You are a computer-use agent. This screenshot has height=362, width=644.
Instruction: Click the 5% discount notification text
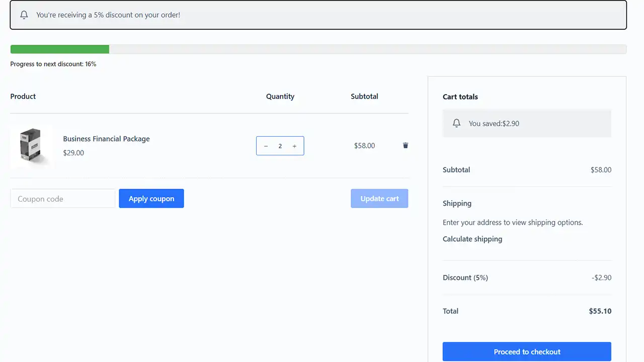[108, 15]
